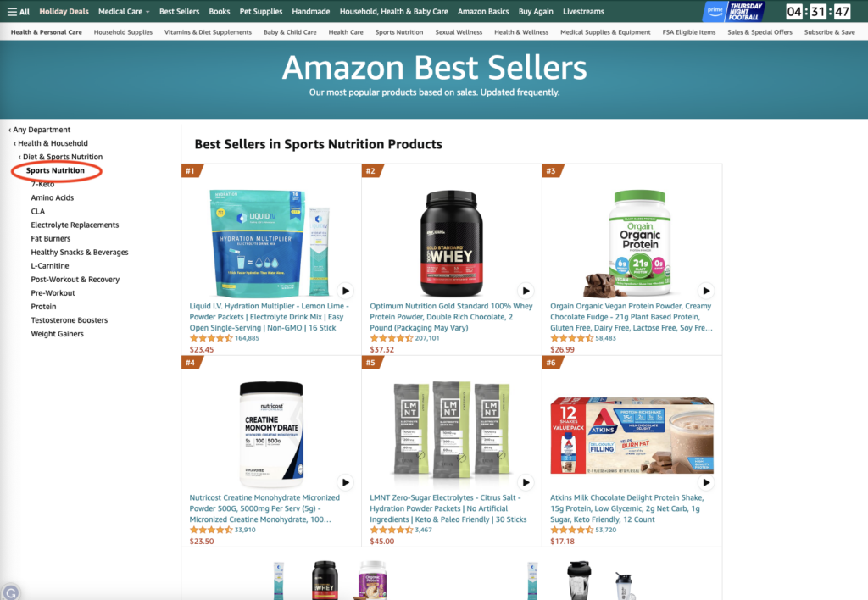
Task: Go back to Any Department
Action: [40, 130]
